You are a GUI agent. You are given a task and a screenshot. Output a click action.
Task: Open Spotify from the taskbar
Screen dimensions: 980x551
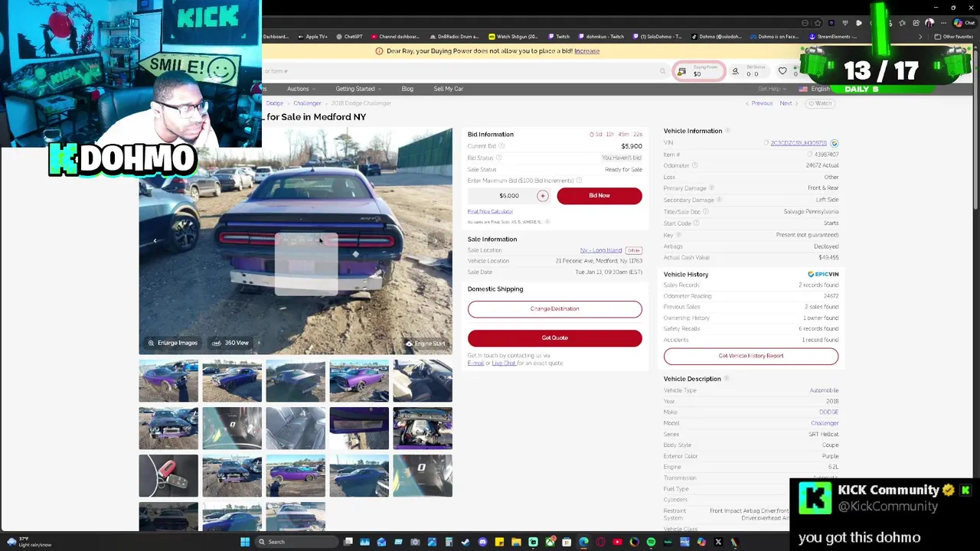point(651,542)
